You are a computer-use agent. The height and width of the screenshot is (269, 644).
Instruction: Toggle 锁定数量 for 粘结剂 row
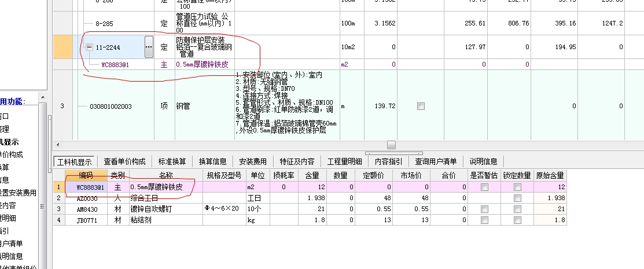517,220
